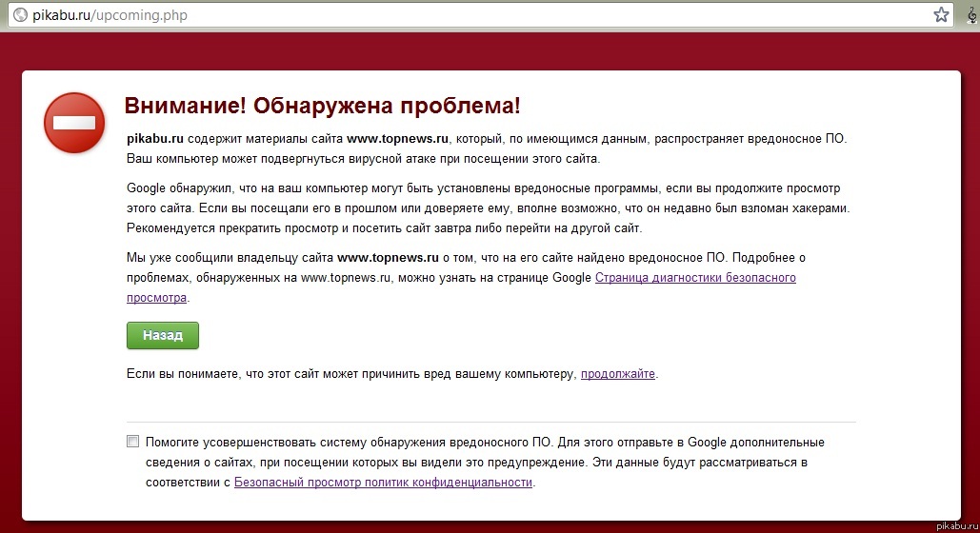Click the line Ваш компьютер может подвергнуться
Image resolution: width=980 pixels, height=533 pixels.
click(x=363, y=159)
